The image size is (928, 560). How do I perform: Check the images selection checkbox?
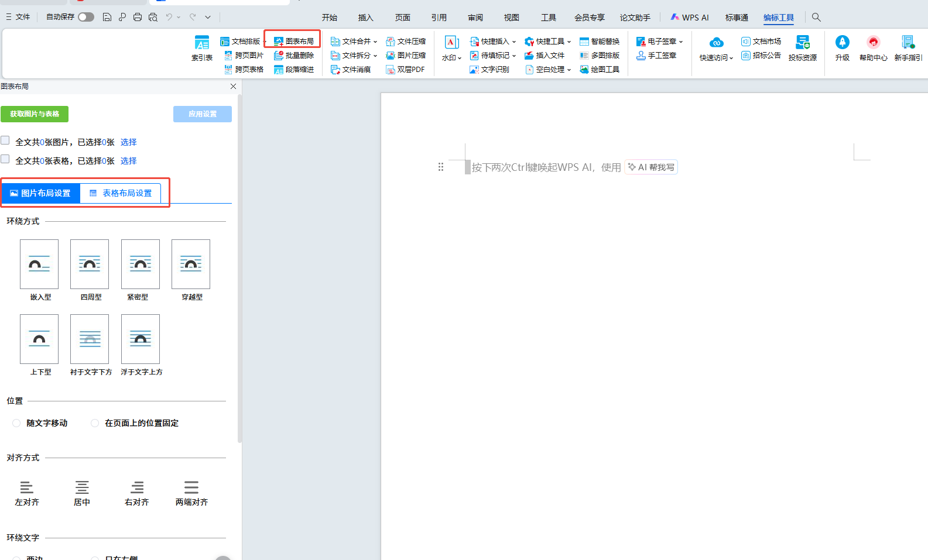click(5, 140)
